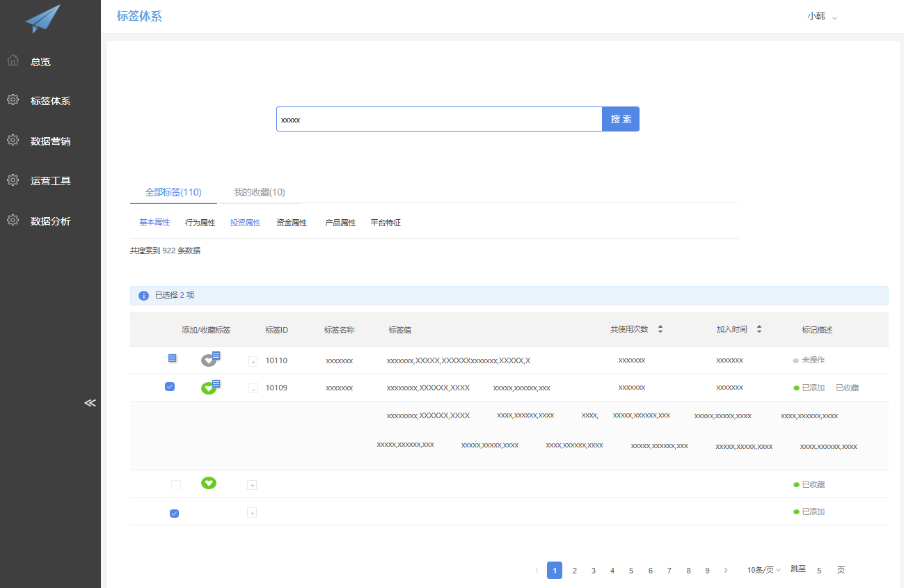Click tag ID 10110 cell
Viewport: 904px width, 588px height.
click(x=276, y=360)
